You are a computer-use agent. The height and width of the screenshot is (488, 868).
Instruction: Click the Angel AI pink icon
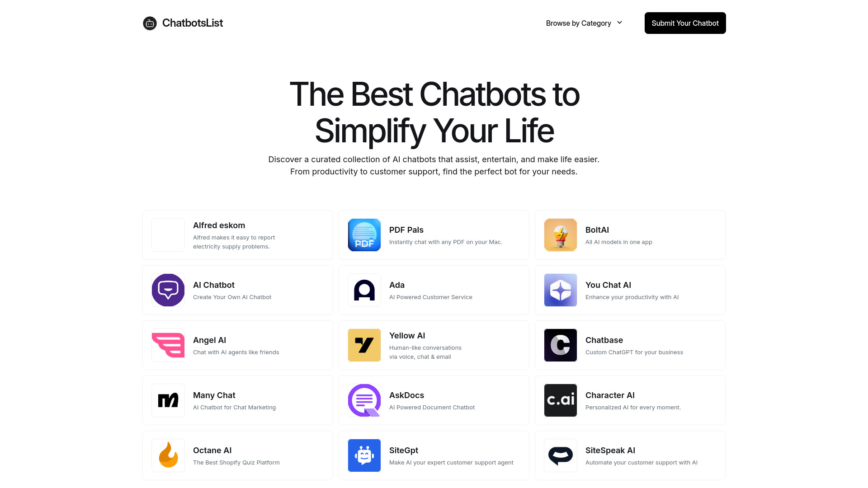point(168,345)
